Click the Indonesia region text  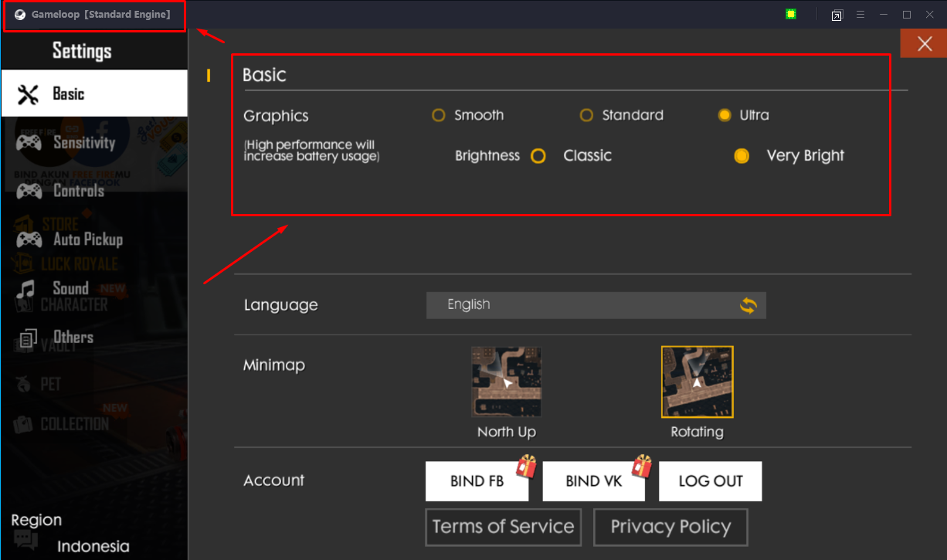pyautogui.click(x=93, y=546)
